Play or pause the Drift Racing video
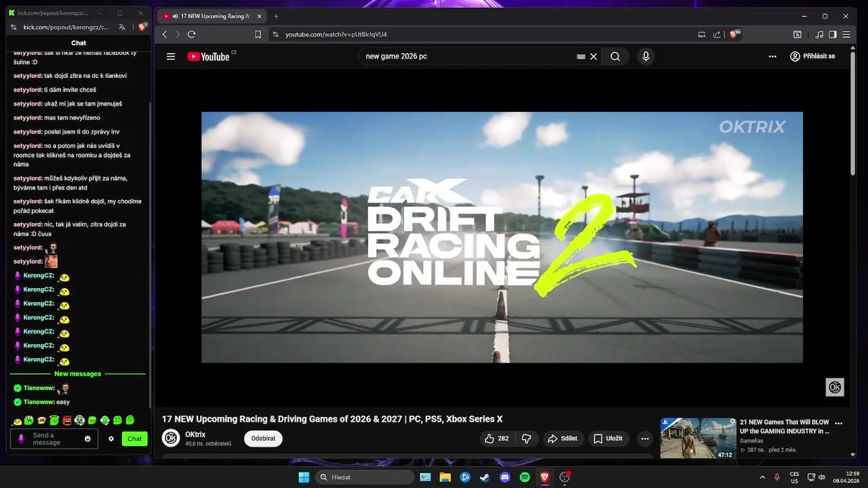This screenshot has height=488, width=868. pyautogui.click(x=502, y=237)
